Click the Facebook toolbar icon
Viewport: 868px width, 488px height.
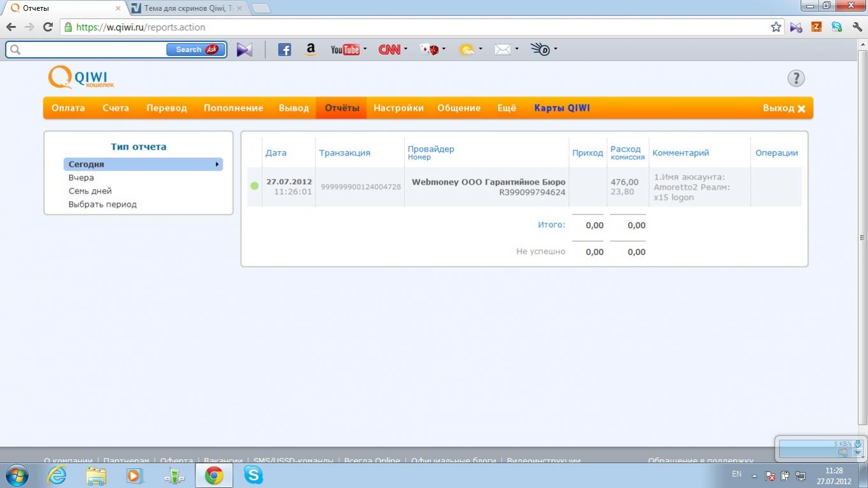(284, 50)
